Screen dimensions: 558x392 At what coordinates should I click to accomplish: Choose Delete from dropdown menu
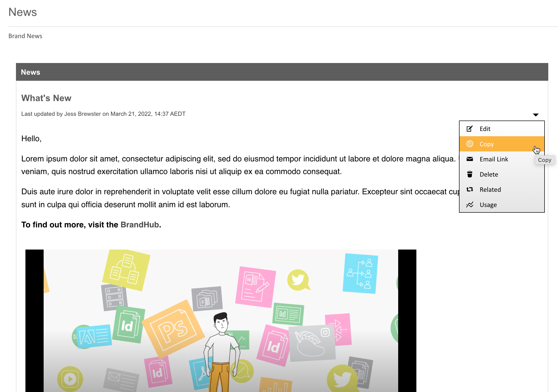coord(489,174)
